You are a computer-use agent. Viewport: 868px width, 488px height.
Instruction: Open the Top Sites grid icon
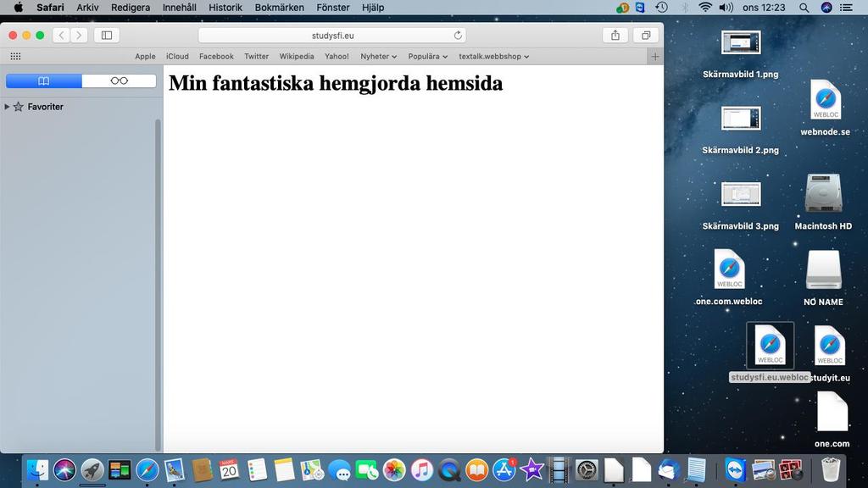pos(15,57)
